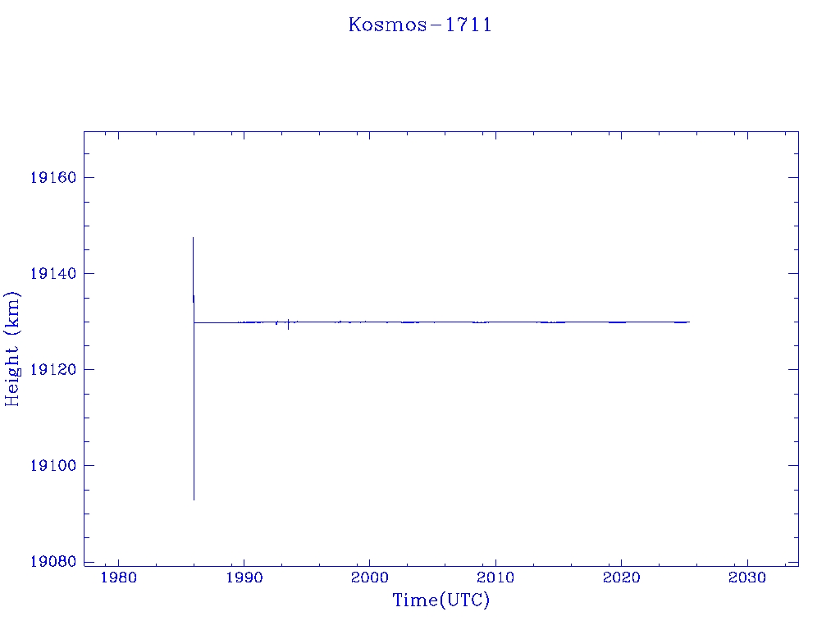Click the tall vertical spike near 1986
The height and width of the screenshot is (630, 840).
(x=194, y=368)
